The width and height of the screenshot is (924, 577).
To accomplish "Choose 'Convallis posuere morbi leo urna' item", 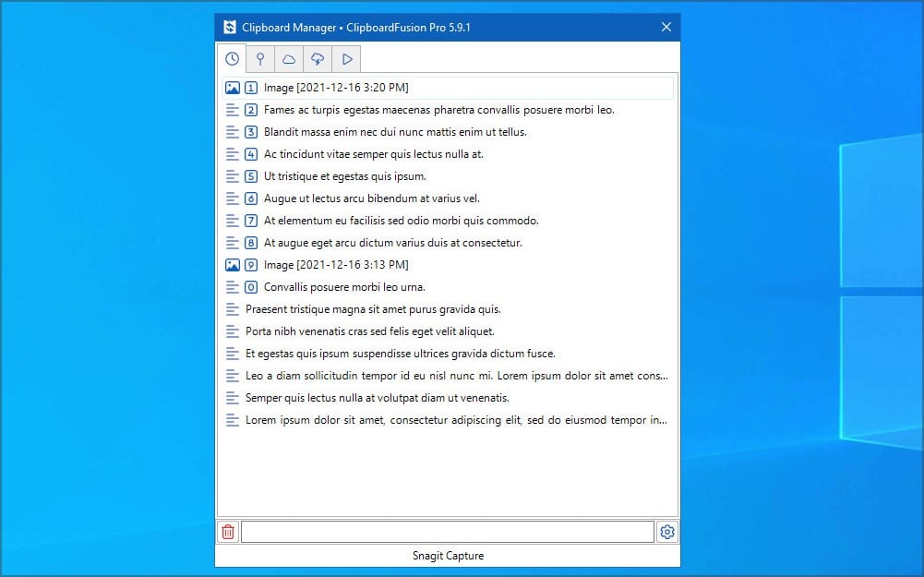I will (344, 287).
